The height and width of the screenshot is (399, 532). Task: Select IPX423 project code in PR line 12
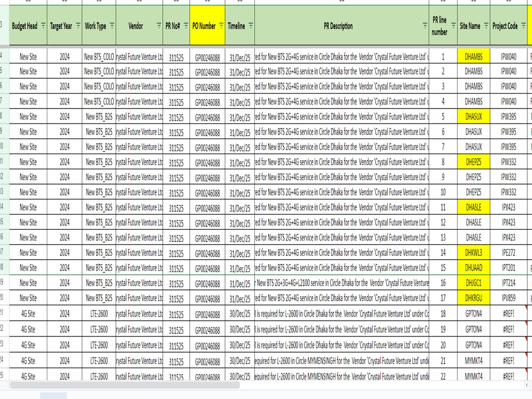pyautogui.click(x=509, y=222)
